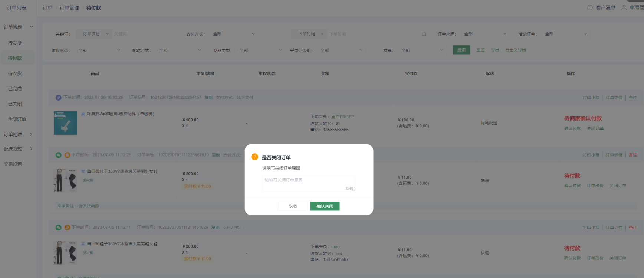Viewport: 644px width, 278px height.
Task: Go to 待发货 in sidebar
Action: pos(15,43)
